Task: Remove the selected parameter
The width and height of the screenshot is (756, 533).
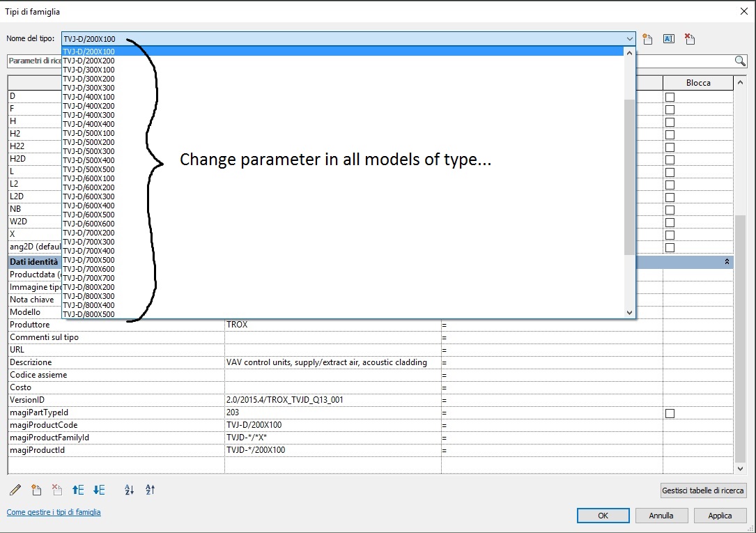Action: coord(56,490)
